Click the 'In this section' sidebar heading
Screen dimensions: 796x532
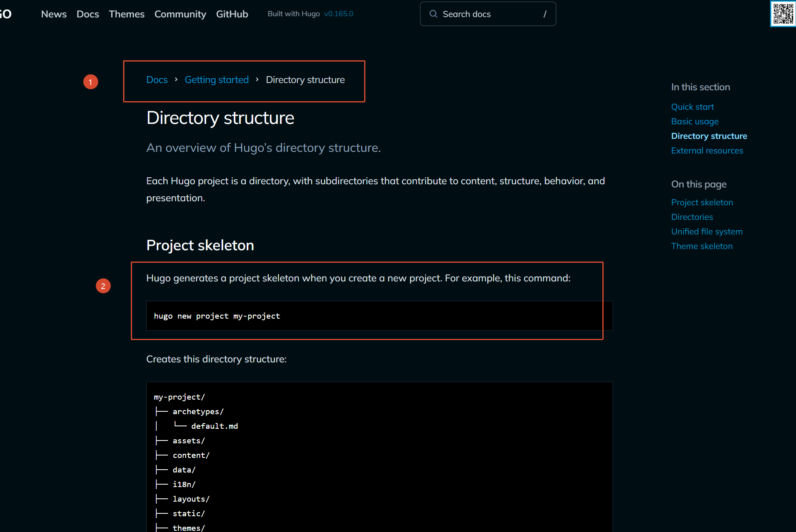pos(700,87)
